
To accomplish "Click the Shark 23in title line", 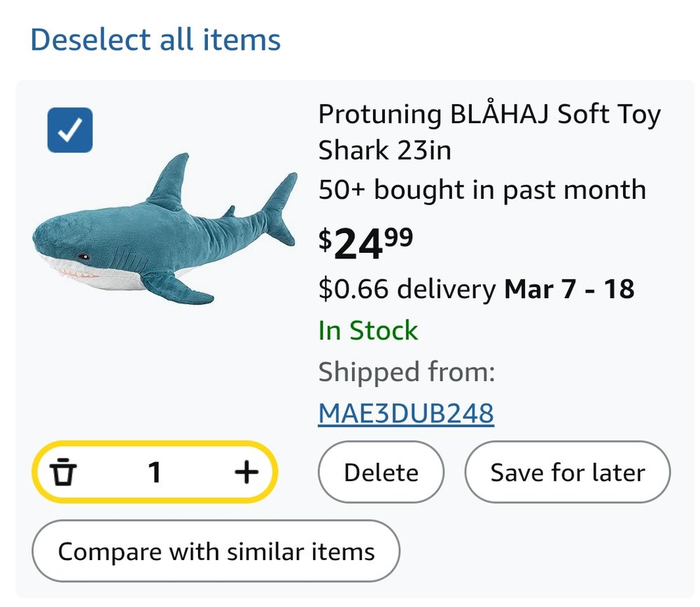I will coord(384,150).
